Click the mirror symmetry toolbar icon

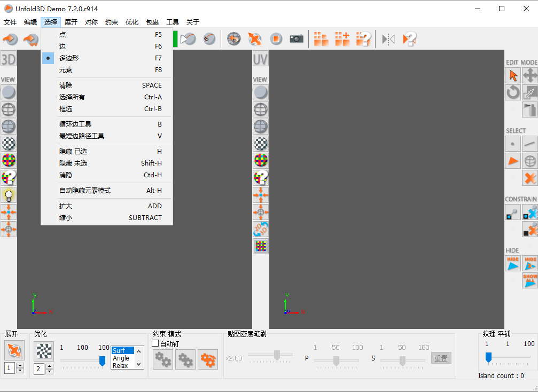click(388, 39)
